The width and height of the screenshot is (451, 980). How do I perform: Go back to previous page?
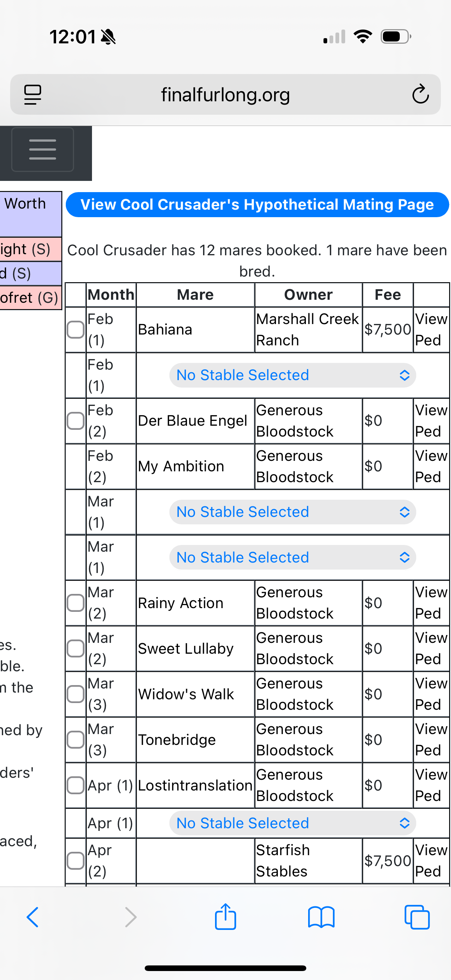pos(33,917)
